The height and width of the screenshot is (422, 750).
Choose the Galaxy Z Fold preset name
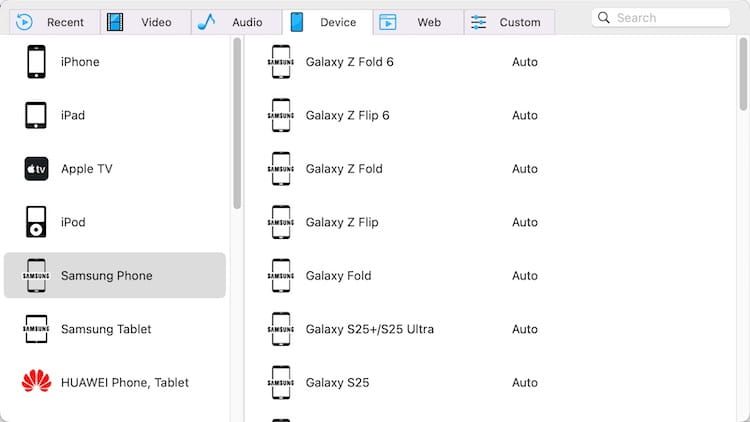point(344,169)
